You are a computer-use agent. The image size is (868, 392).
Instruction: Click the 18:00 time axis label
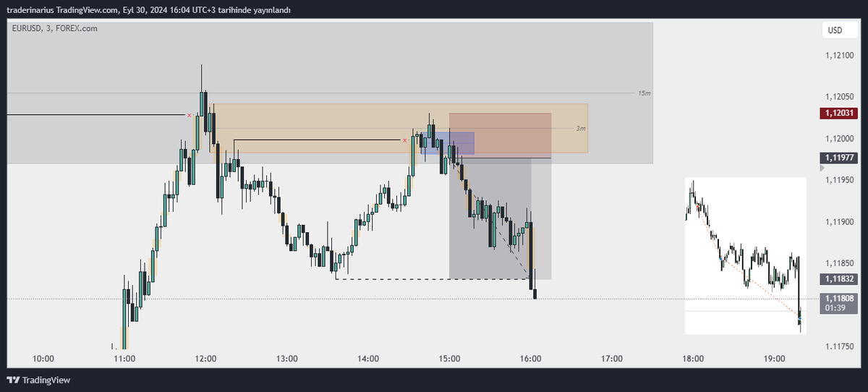(693, 358)
